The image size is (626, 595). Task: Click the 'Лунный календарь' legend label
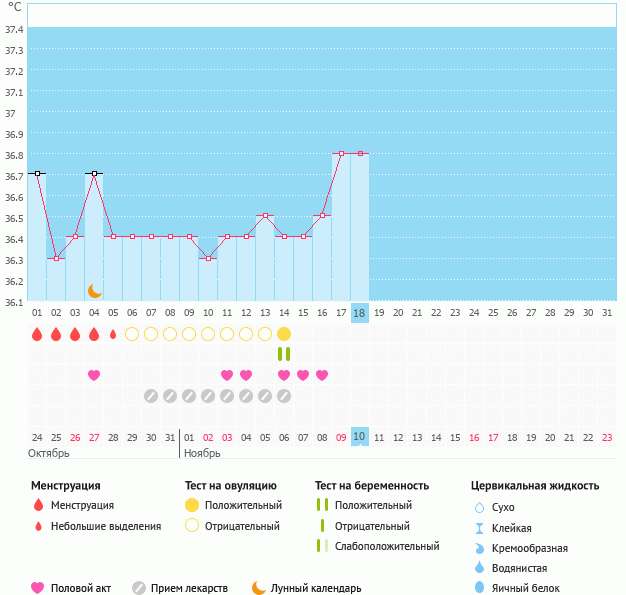[x=316, y=588]
